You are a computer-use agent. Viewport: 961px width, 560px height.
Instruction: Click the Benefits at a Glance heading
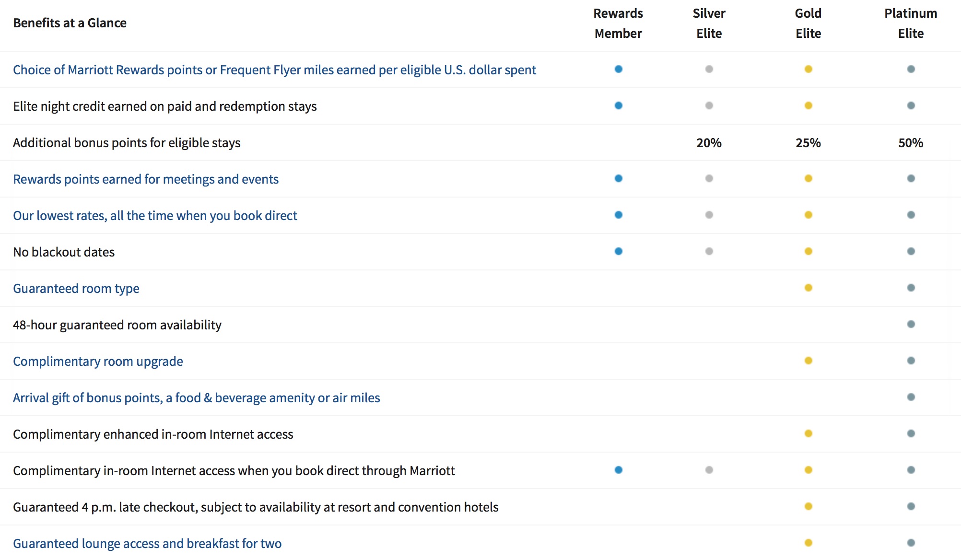(70, 23)
